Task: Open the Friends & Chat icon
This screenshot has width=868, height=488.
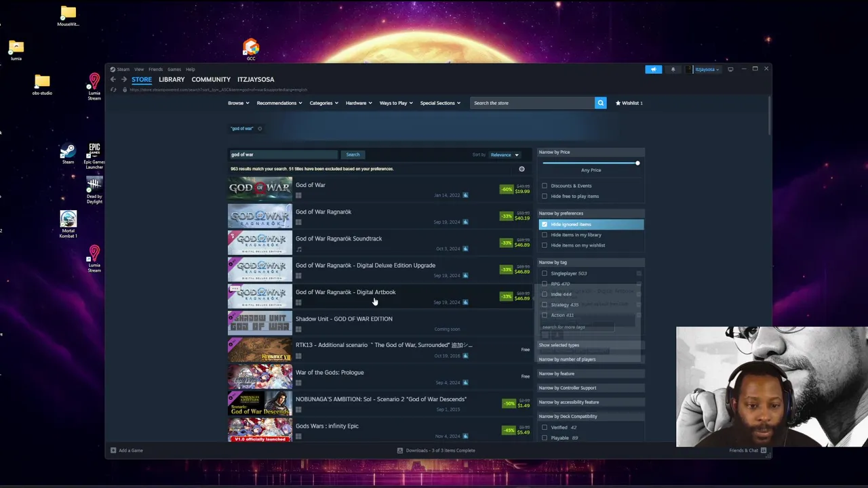Action: click(763, 450)
